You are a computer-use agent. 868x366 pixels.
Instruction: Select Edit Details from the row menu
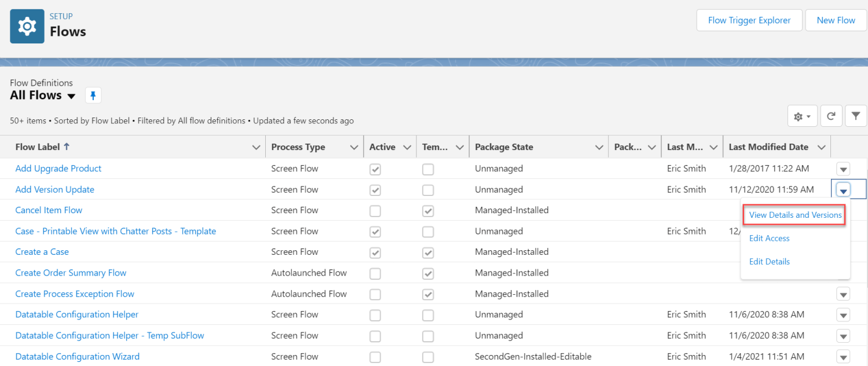pyautogui.click(x=769, y=261)
